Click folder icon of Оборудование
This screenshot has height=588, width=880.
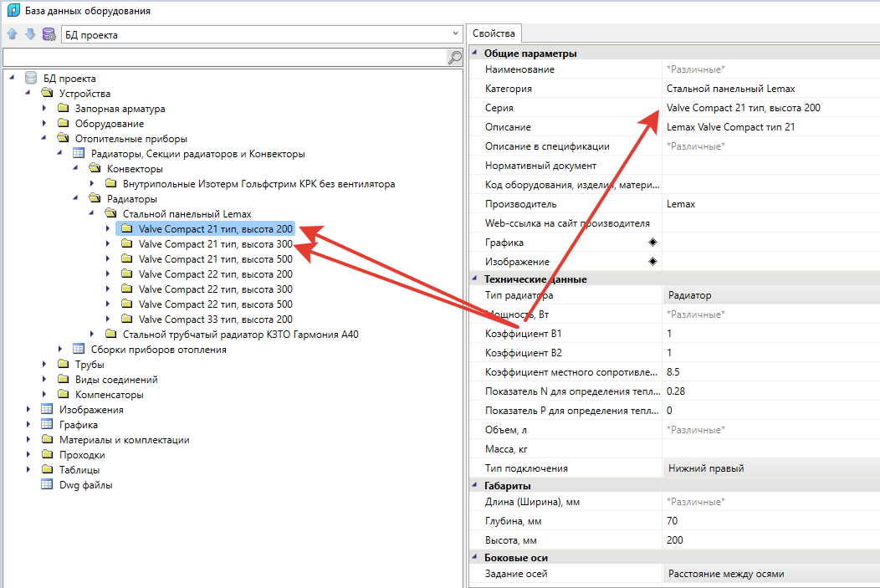64,123
